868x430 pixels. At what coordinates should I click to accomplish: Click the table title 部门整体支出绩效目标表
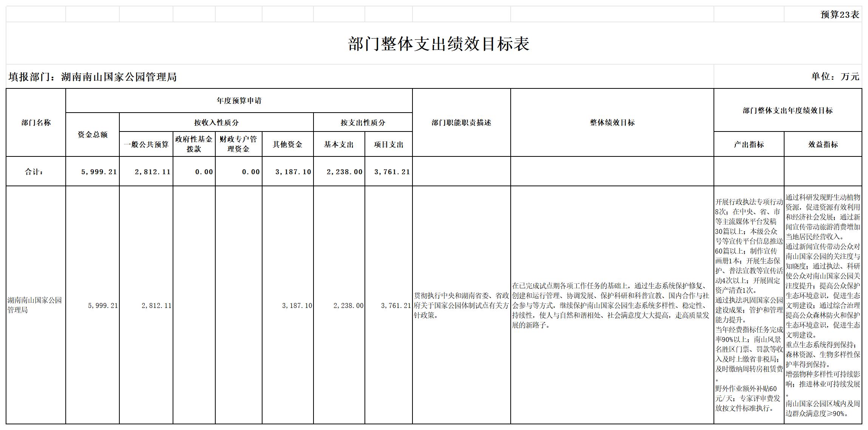[438, 44]
